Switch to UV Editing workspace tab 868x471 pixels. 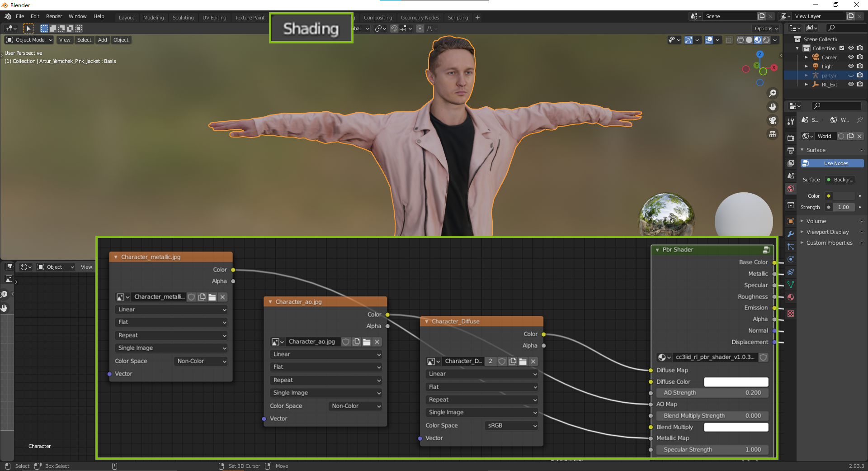coord(214,18)
